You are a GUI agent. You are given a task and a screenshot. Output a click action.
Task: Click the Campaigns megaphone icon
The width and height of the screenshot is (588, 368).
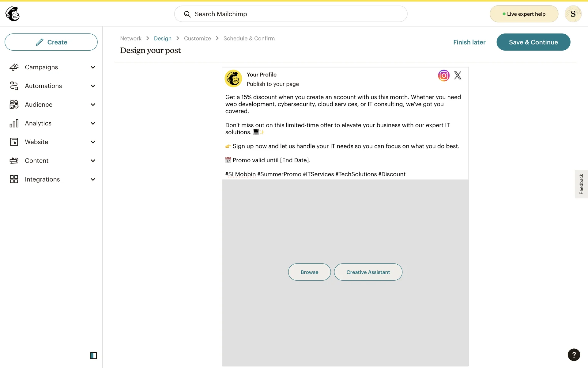[14, 67]
